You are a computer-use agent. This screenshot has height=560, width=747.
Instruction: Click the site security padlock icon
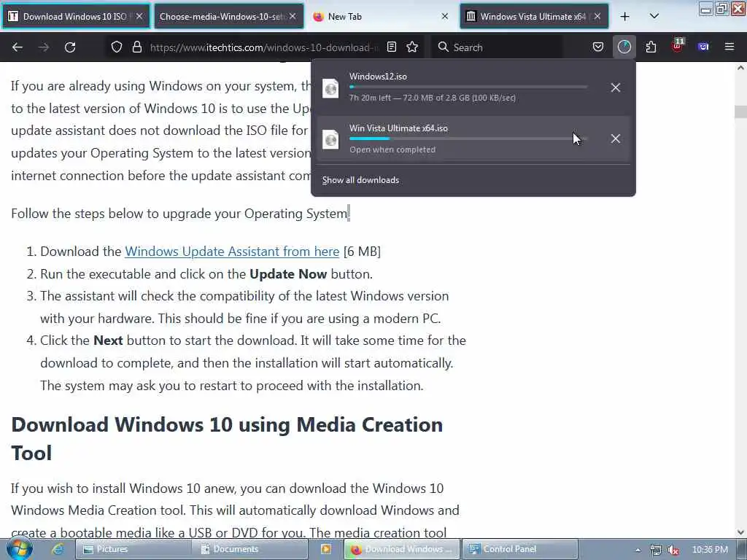point(137,47)
